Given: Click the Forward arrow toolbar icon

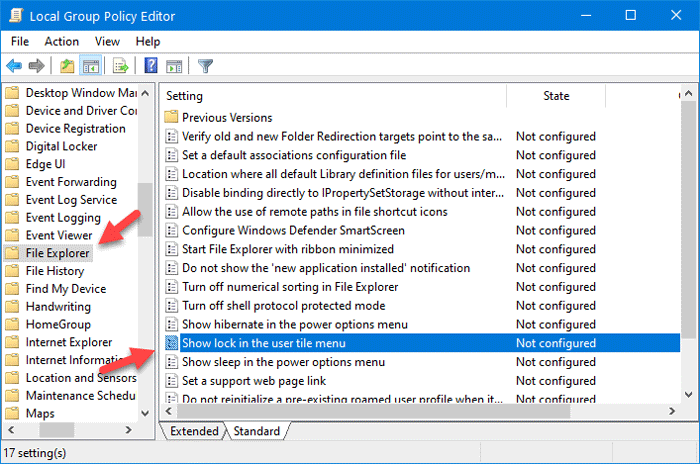Looking at the screenshot, I should click(37, 67).
